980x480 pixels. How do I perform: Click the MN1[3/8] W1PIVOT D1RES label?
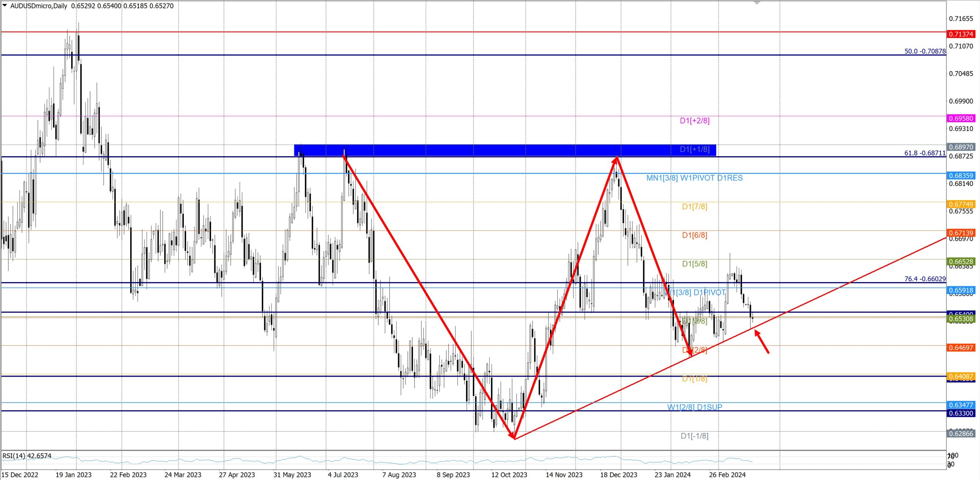694,178
